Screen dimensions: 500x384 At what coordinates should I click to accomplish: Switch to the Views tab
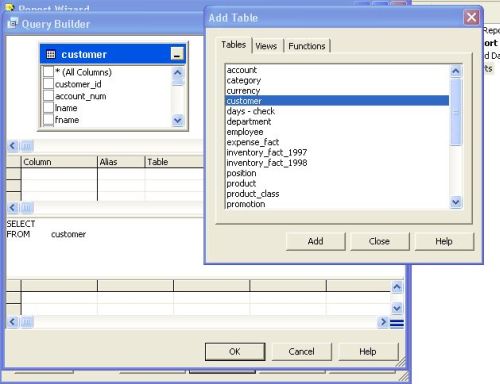click(x=266, y=46)
